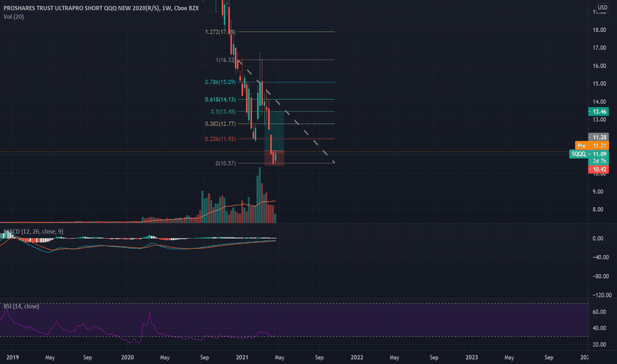
Task: Click the 18.00 price axis tick
Action: click(599, 30)
